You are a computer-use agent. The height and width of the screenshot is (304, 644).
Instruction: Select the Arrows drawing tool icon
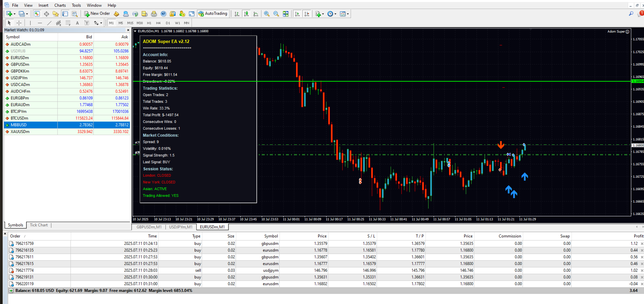pos(96,23)
